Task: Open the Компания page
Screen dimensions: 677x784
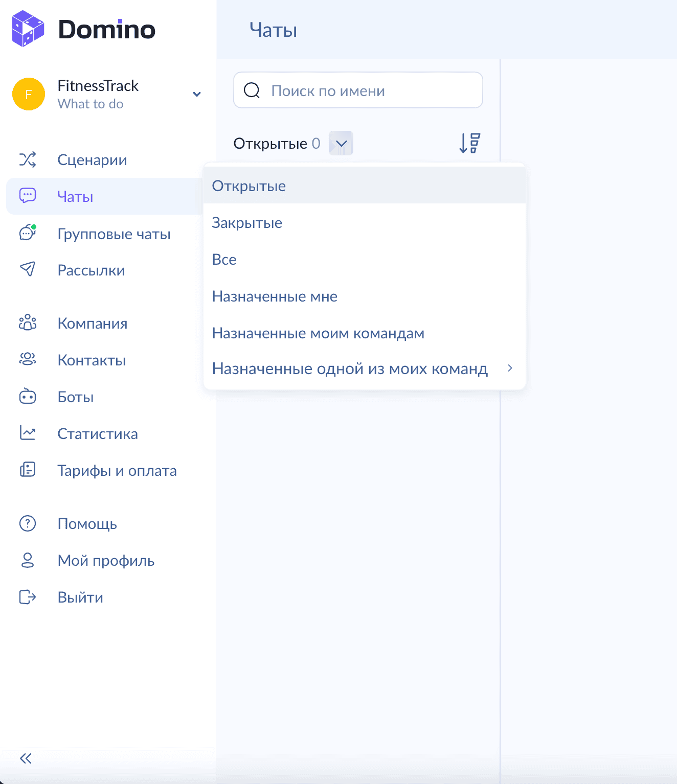Action: pyautogui.click(x=93, y=324)
